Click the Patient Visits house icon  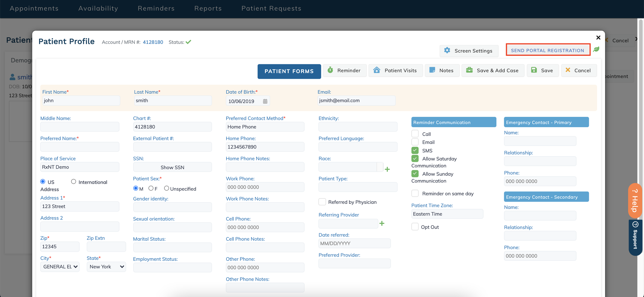(x=377, y=70)
